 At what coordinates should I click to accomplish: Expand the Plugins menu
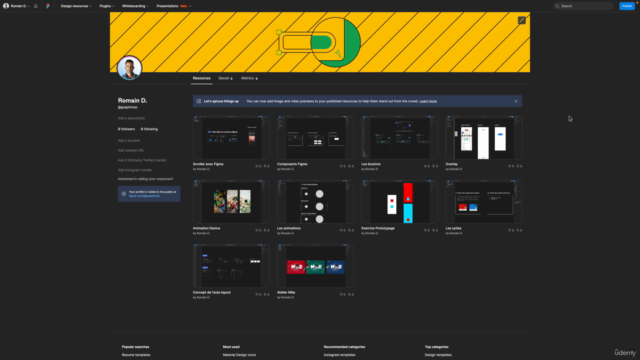[107, 6]
